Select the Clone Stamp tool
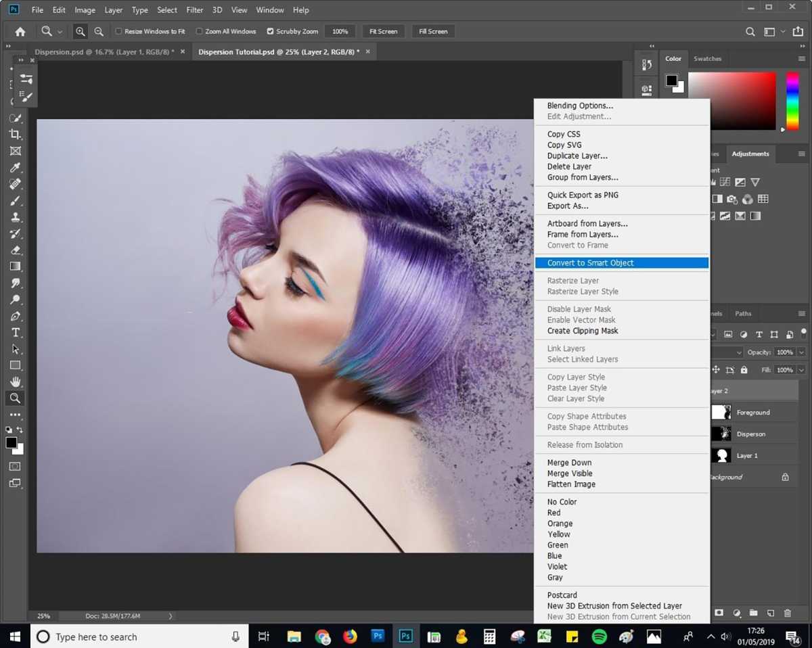812x648 pixels. 15,216
